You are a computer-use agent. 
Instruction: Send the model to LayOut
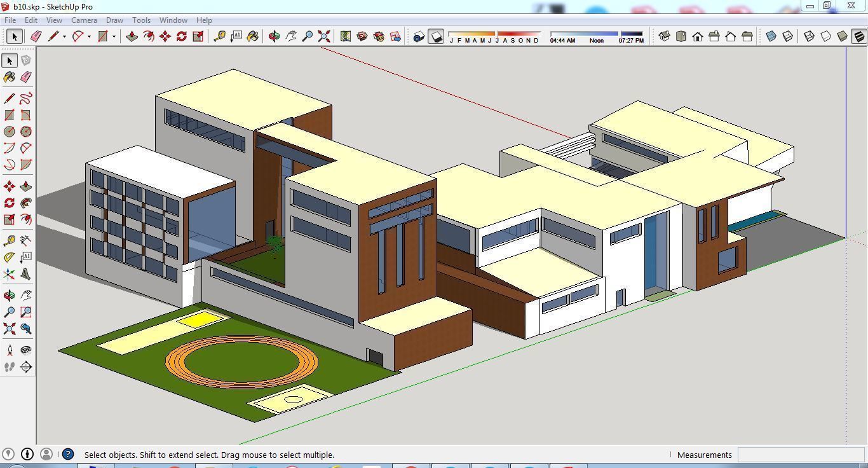pos(395,36)
